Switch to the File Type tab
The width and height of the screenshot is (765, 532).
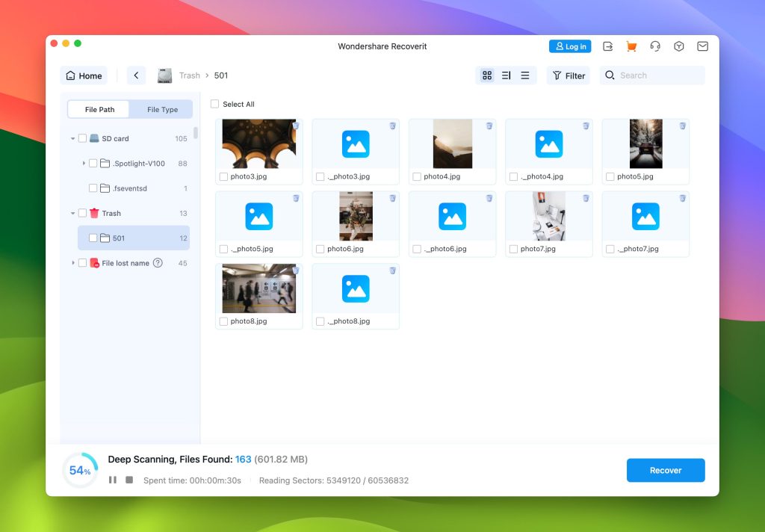(x=161, y=109)
